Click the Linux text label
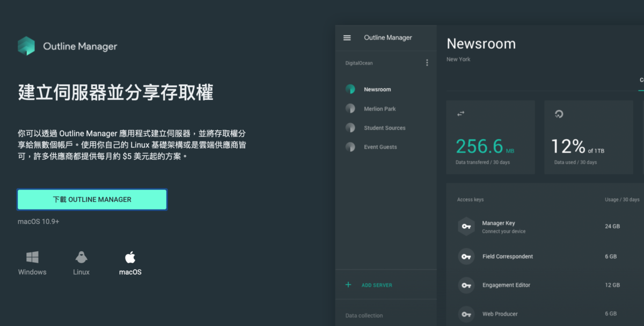644x326 pixels. click(81, 272)
